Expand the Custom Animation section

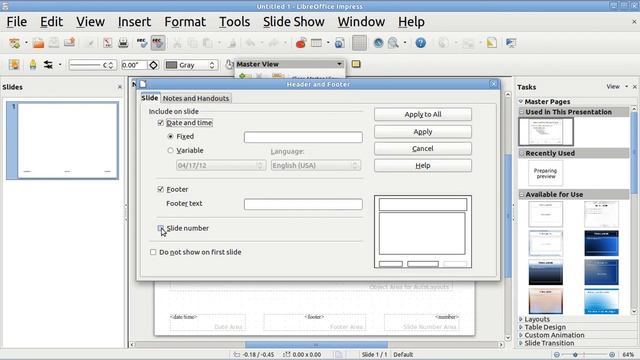pos(521,335)
